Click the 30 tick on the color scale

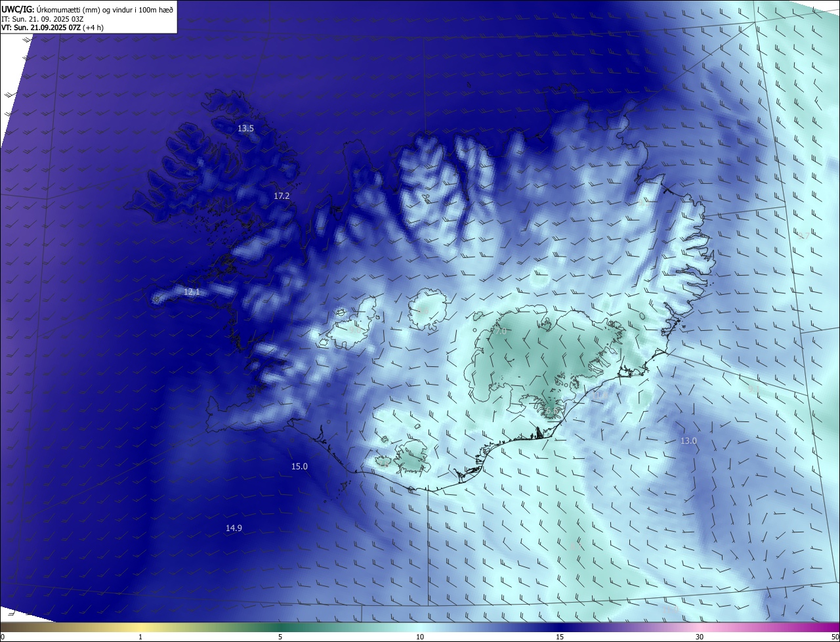tap(700, 637)
